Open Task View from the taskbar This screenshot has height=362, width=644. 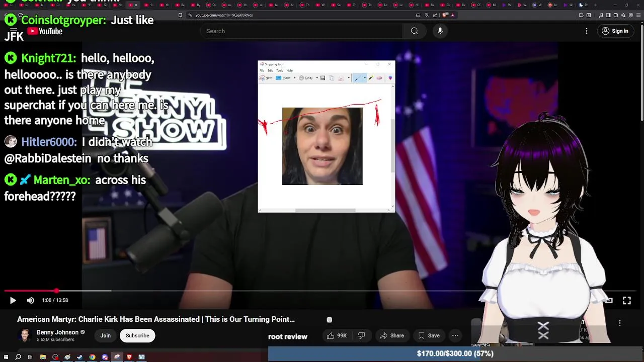30,357
